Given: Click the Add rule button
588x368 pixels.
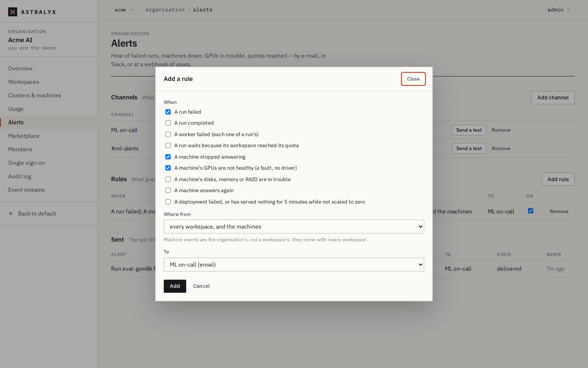Looking at the screenshot, I should click(558, 179).
